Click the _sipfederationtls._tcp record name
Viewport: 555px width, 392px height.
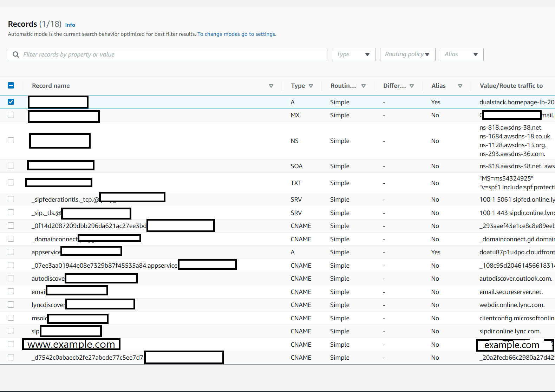[x=66, y=200]
